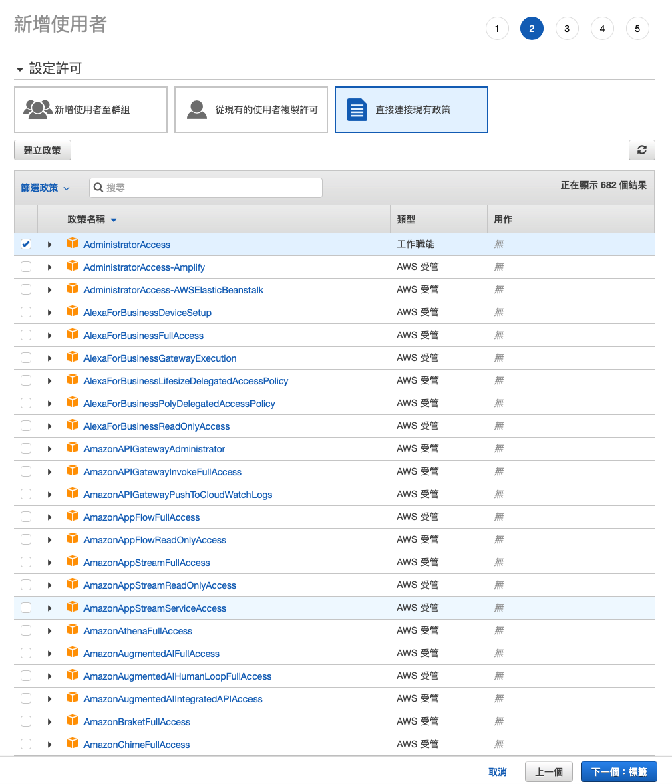Expand AmazonChimeFullAccess row arrow
Screen dimensions: 672x784
tap(49, 745)
